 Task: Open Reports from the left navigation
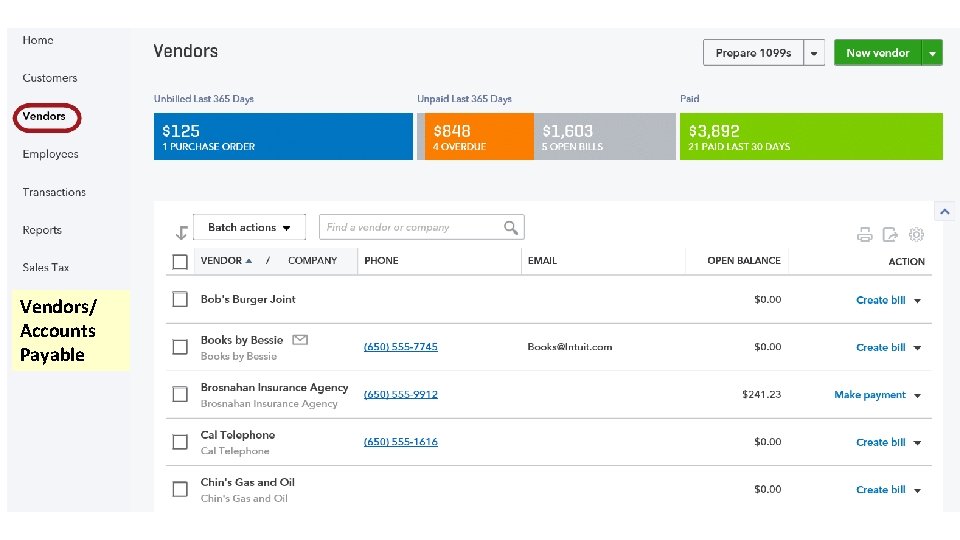[42, 230]
